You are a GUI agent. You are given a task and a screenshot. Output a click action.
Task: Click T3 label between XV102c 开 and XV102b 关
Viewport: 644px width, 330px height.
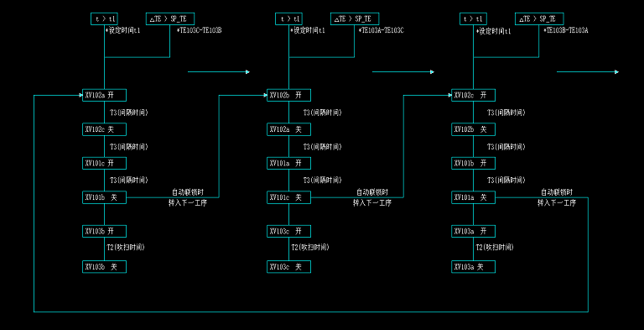506,113
